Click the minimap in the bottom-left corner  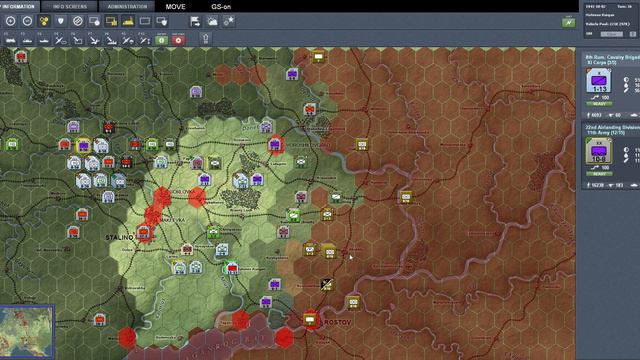coord(27,331)
